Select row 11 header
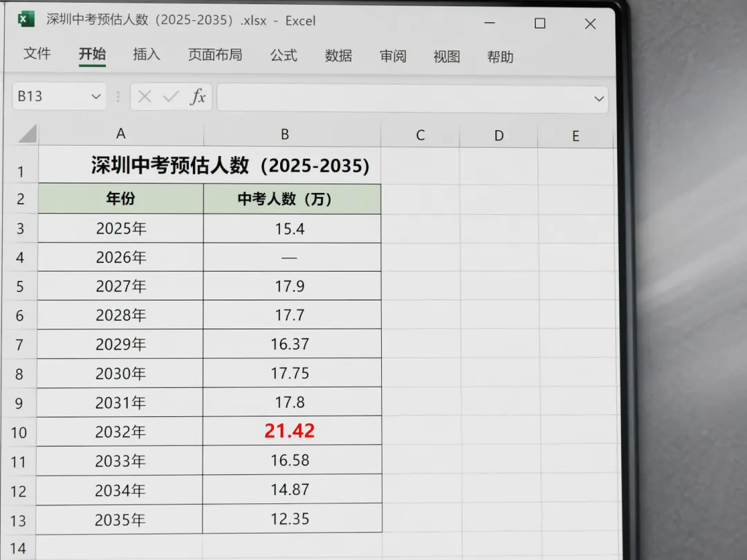747x560 pixels. (x=18, y=461)
